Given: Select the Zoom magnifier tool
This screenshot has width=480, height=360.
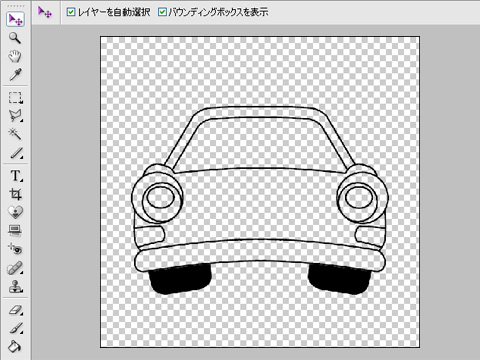Looking at the screenshot, I should 15,38.
